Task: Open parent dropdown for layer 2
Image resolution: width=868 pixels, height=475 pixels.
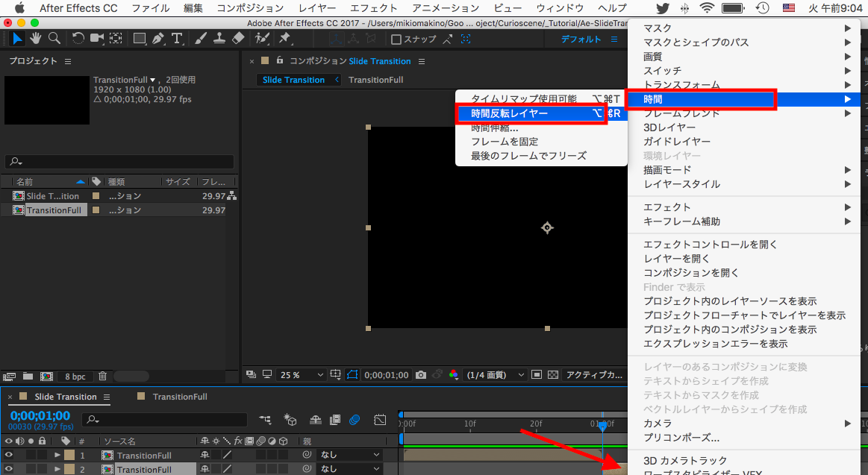Action: 349,470
